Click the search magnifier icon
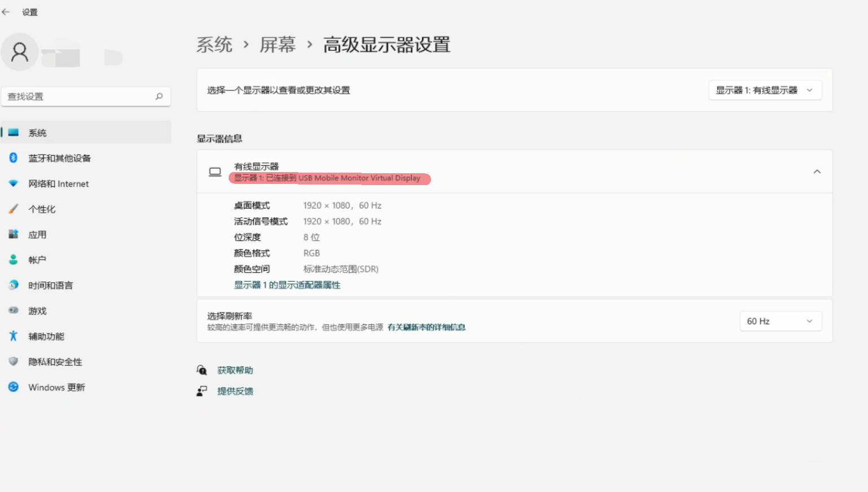Image resolution: width=868 pixels, height=492 pixels. point(159,96)
